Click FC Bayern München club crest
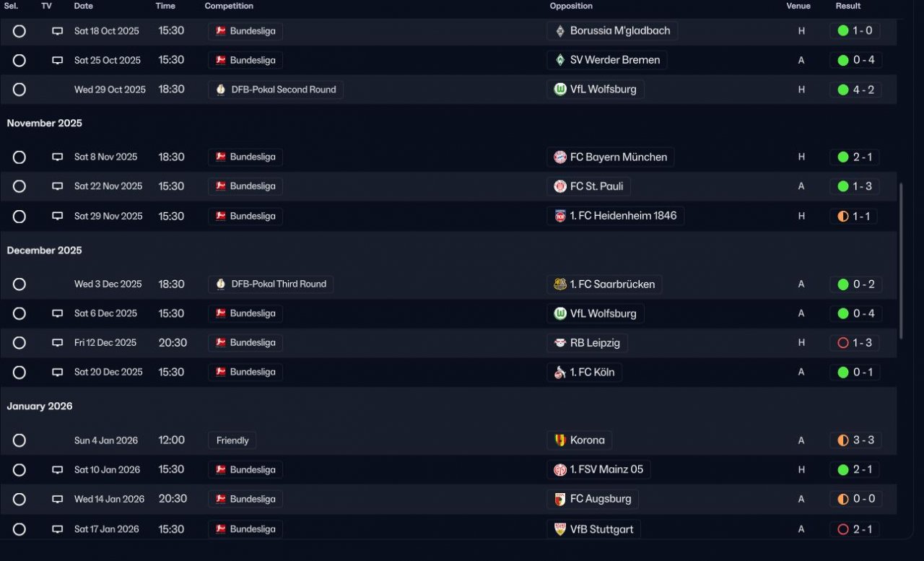The image size is (924, 561). click(559, 157)
